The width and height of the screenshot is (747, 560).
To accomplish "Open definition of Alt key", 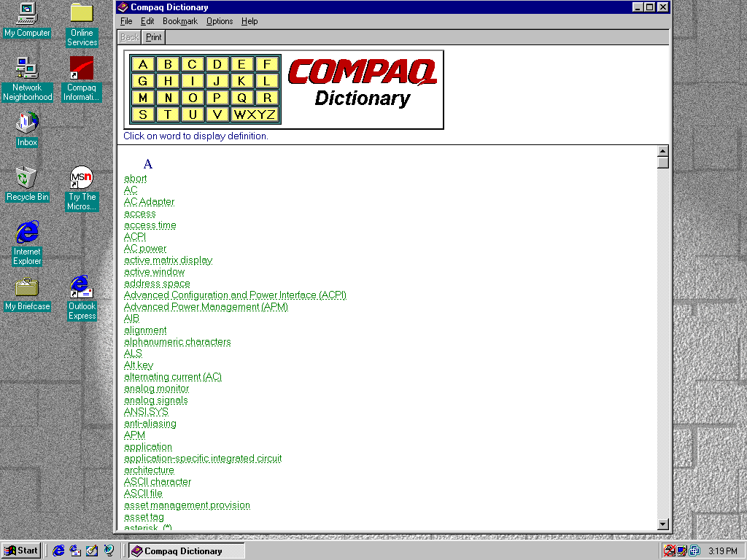I will coord(139,365).
